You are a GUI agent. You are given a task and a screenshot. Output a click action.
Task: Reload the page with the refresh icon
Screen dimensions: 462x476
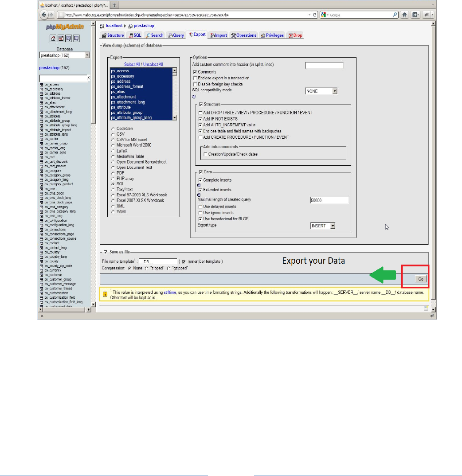[x=315, y=15]
